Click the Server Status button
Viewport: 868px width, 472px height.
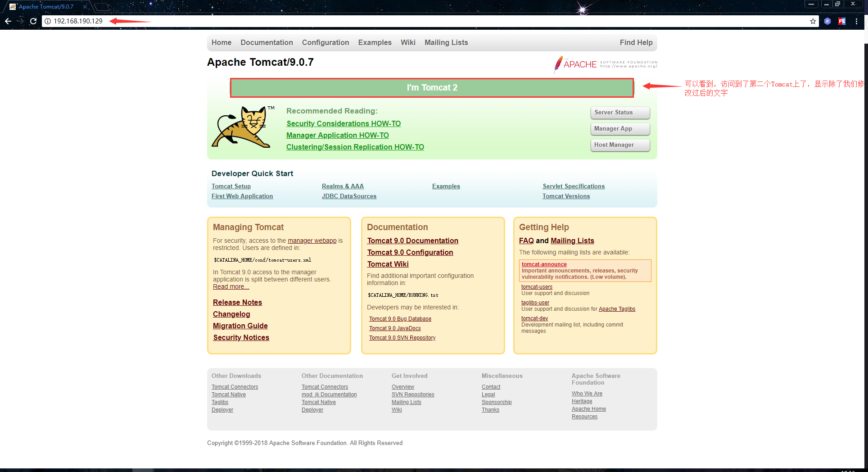[x=620, y=113]
